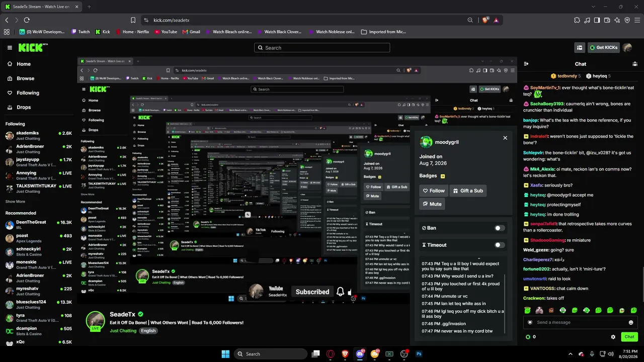
Task: Click the browser address bar URL
Action: pyautogui.click(x=172, y=20)
